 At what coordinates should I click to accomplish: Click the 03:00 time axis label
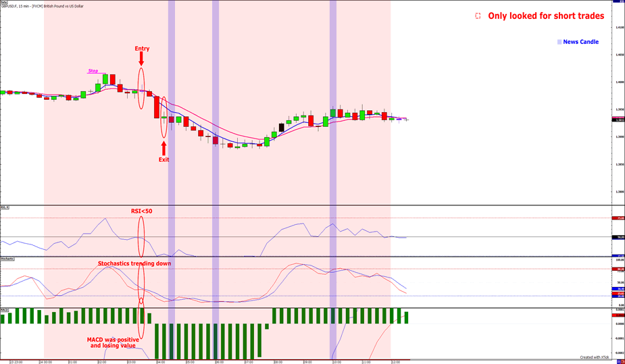coord(132,363)
